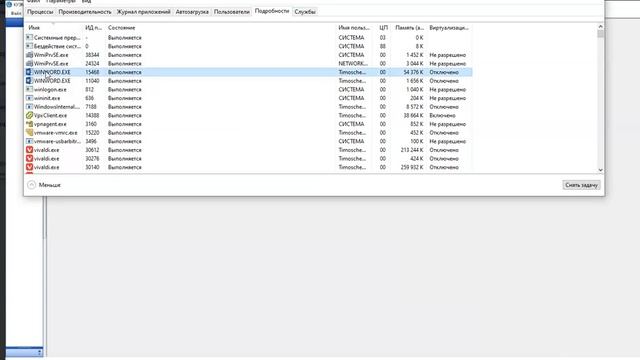Click PID value 15220
Image resolution: width=640 pixels, height=360 pixels.
(x=92, y=133)
